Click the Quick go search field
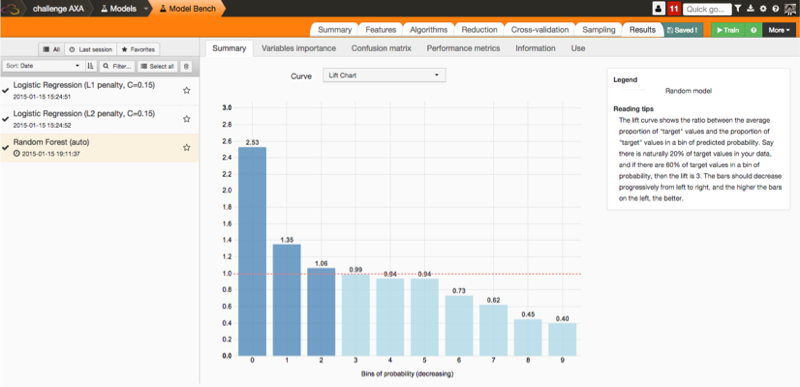This screenshot has width=800, height=387. point(707,9)
